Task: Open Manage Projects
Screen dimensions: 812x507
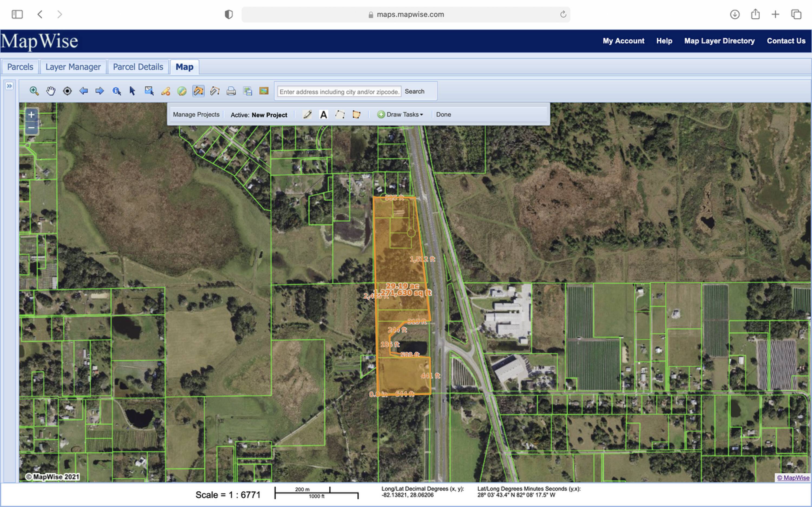Action: pyautogui.click(x=196, y=115)
